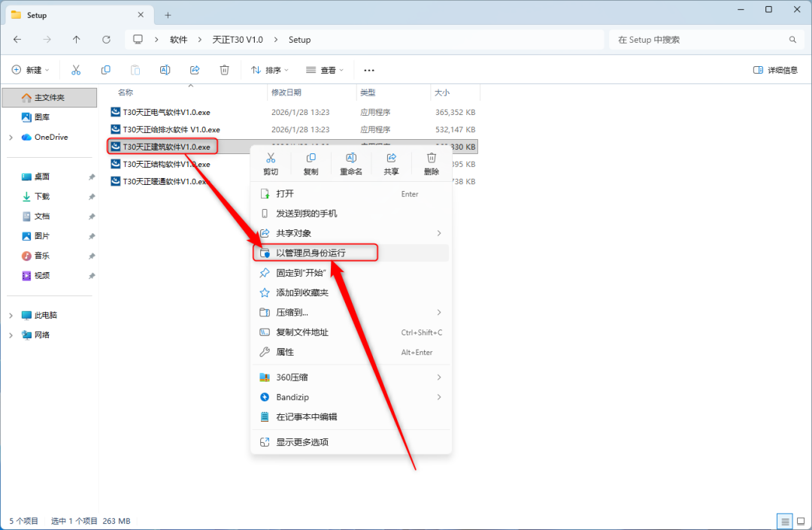Open the Sort dropdown
The width and height of the screenshot is (812, 530).
[x=270, y=70]
